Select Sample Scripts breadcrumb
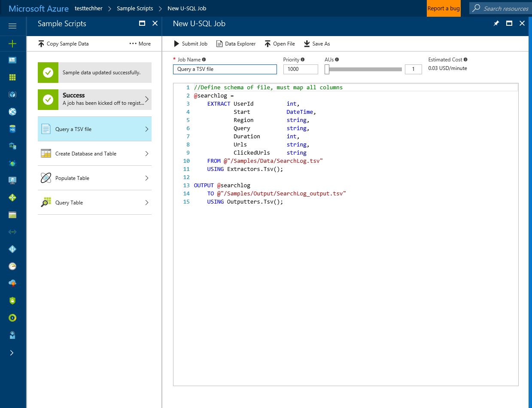Viewport: 532px width, 408px height. [x=135, y=9]
